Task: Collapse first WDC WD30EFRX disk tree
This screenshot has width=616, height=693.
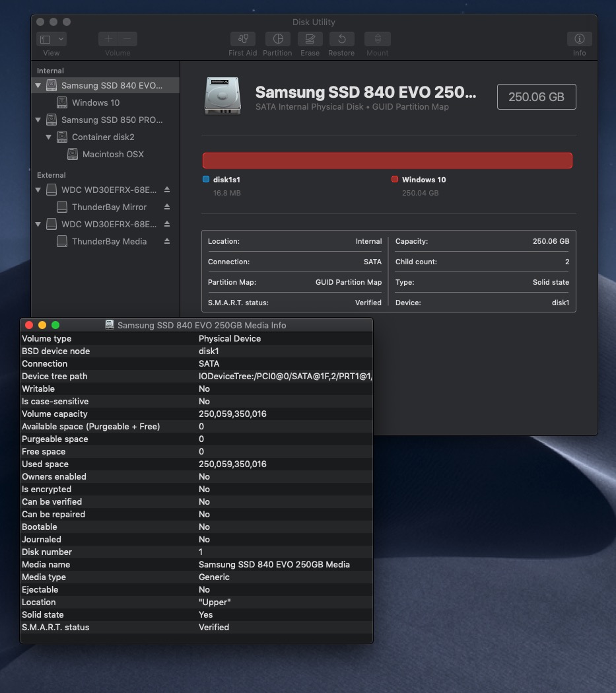Action: click(x=38, y=190)
